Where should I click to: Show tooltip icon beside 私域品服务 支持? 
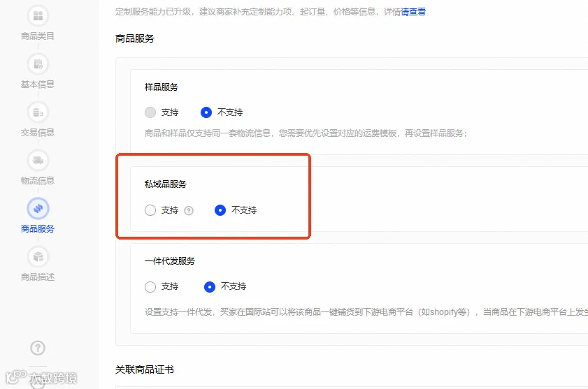(189, 211)
